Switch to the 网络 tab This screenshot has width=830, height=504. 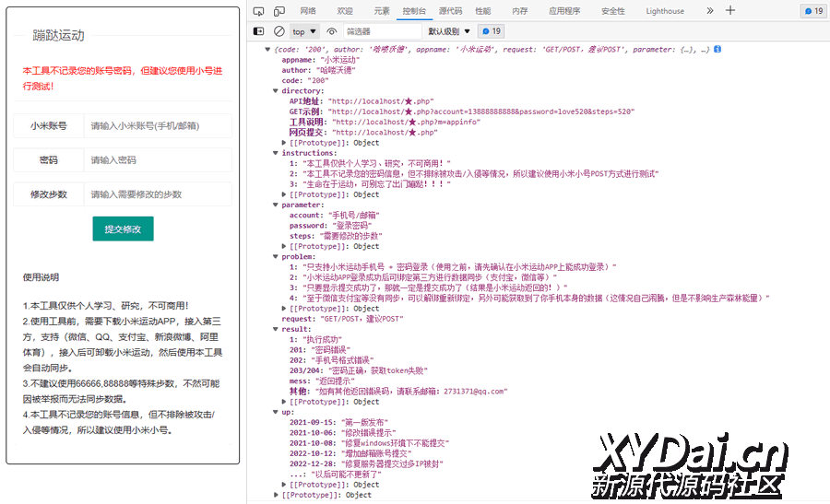[308, 11]
